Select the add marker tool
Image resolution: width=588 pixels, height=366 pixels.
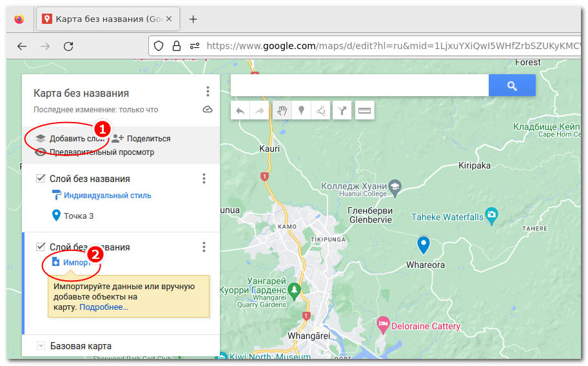pos(301,111)
